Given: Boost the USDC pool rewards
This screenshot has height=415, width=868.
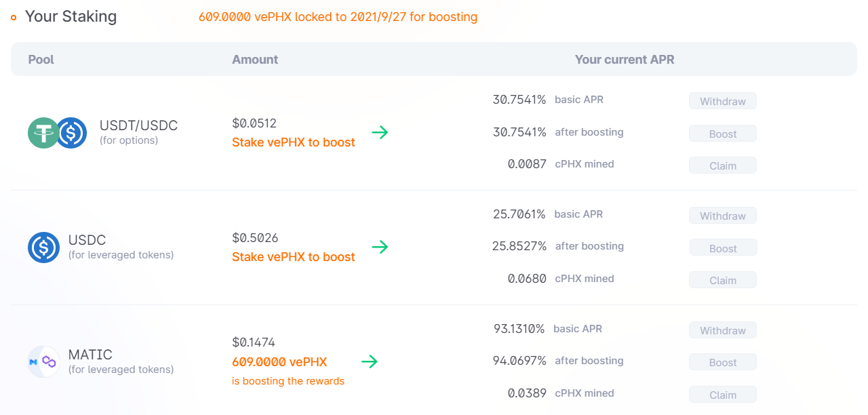Looking at the screenshot, I should tap(723, 248).
